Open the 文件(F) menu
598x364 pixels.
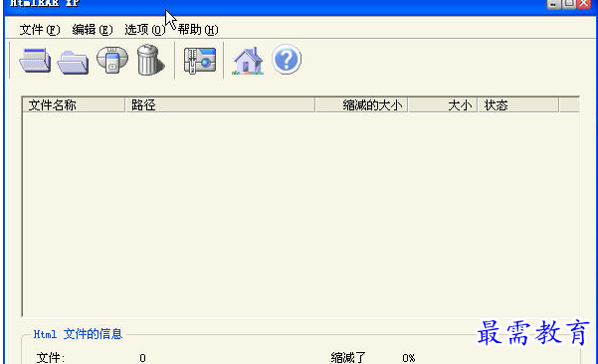click(40, 30)
